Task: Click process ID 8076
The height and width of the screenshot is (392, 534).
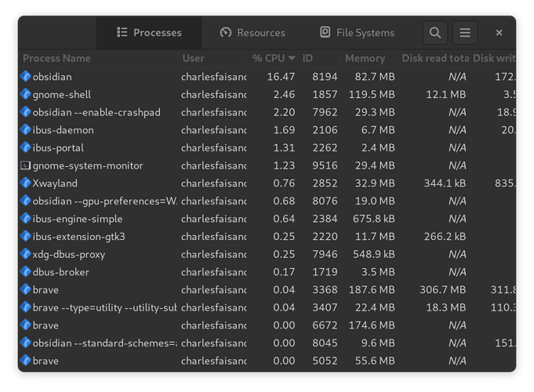Action: click(x=325, y=201)
